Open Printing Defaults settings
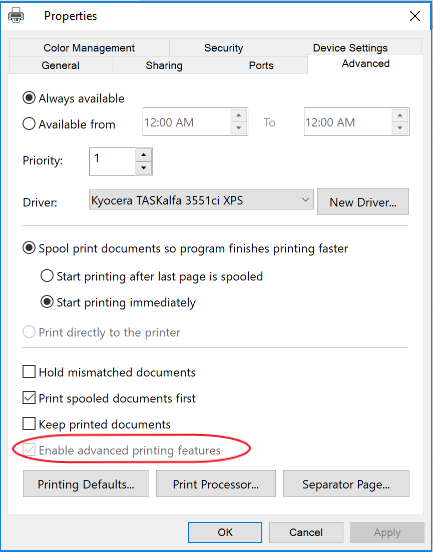The image size is (433, 552). [x=86, y=484]
